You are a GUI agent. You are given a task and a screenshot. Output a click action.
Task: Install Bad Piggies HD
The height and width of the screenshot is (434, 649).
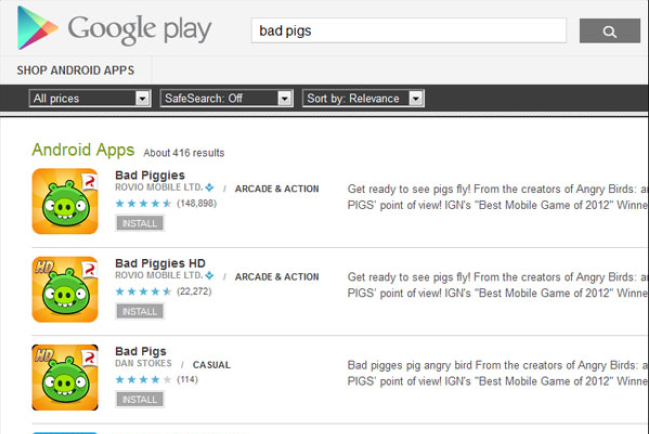click(139, 311)
